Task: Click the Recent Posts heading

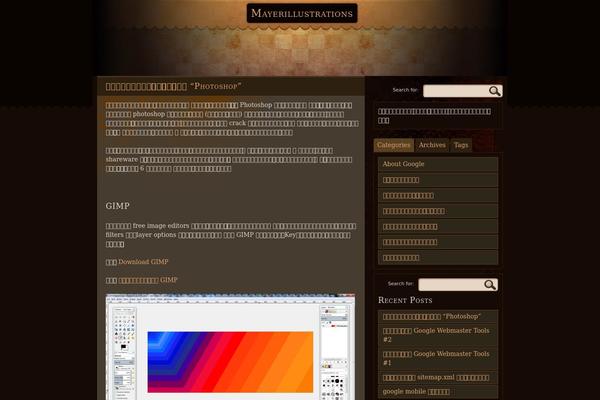Action: pos(405,300)
